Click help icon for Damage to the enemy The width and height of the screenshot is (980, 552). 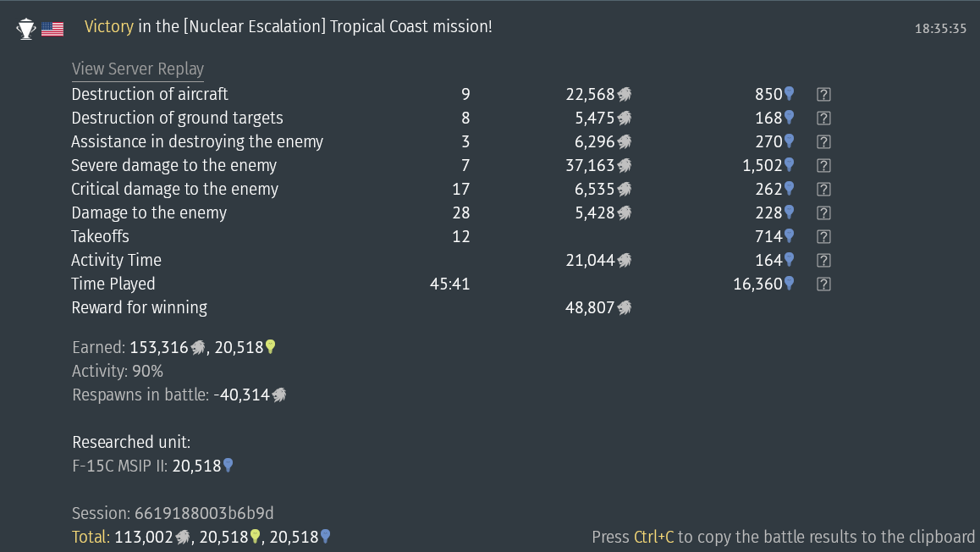pyautogui.click(x=823, y=213)
